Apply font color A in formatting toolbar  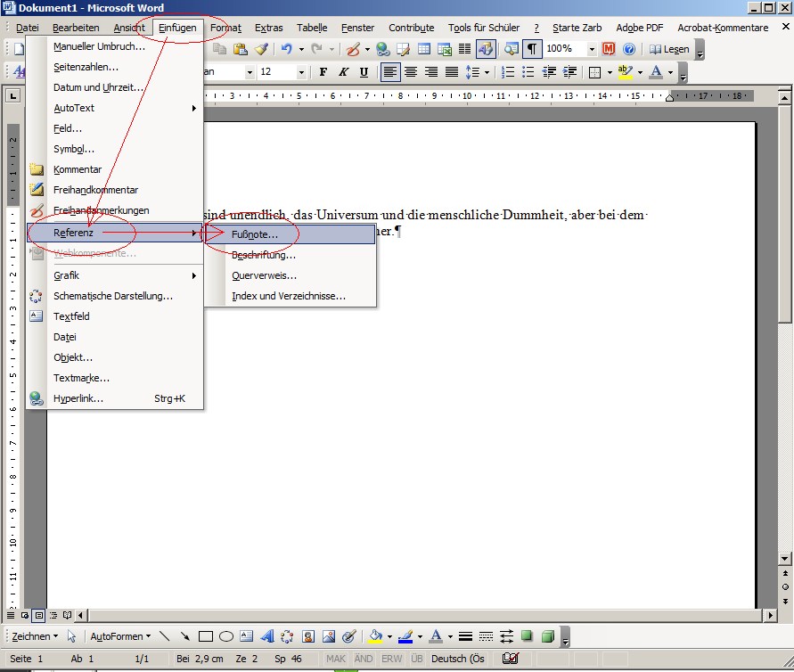(656, 72)
